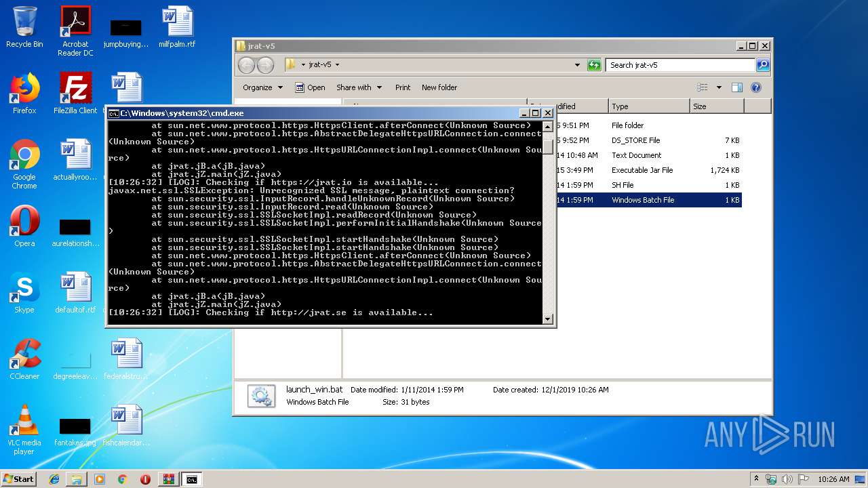The width and height of the screenshot is (868, 488).
Task: Click Opera icon in taskbar
Action: click(x=145, y=479)
